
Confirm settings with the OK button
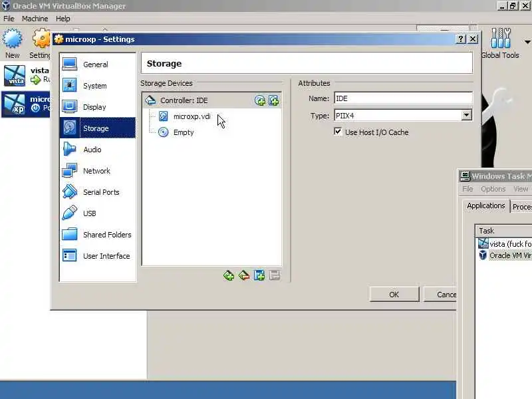pyautogui.click(x=394, y=294)
